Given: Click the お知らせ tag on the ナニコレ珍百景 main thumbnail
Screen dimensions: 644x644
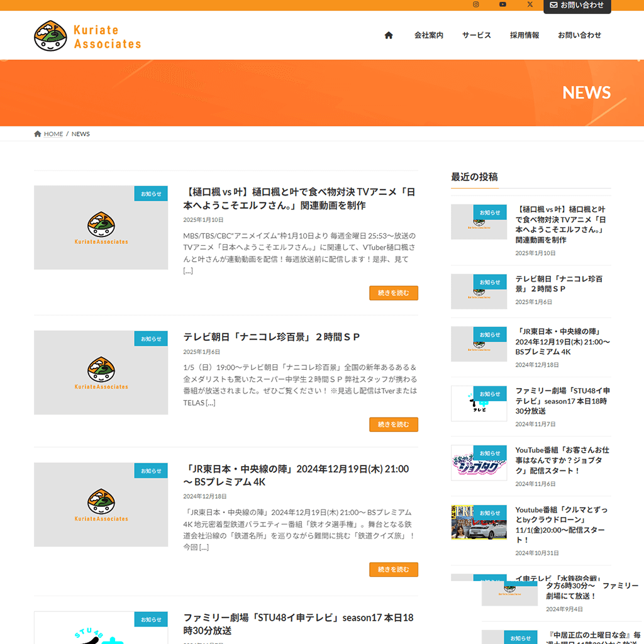Looking at the screenshot, I should tap(151, 339).
